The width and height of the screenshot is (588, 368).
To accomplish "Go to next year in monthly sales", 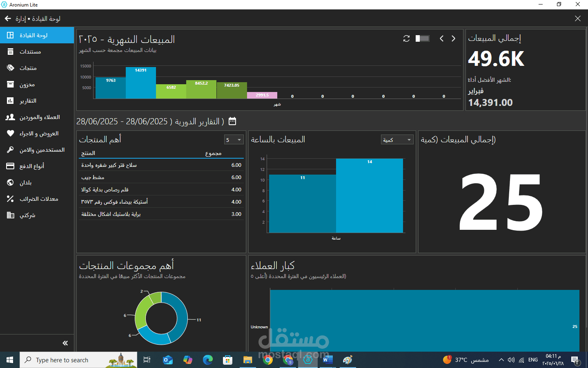I will 453,38.
